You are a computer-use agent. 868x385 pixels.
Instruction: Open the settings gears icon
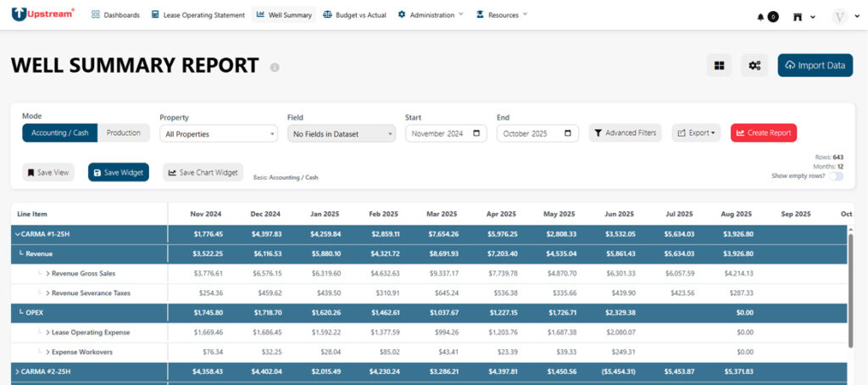point(754,65)
